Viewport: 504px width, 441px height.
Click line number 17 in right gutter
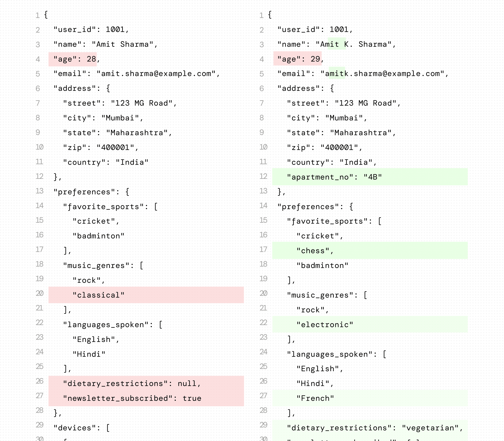pos(263,249)
